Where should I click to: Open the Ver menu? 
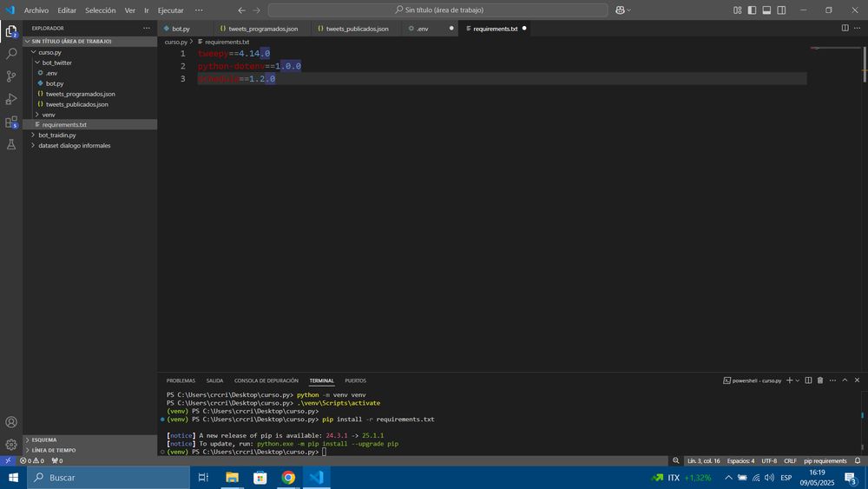(x=129, y=10)
